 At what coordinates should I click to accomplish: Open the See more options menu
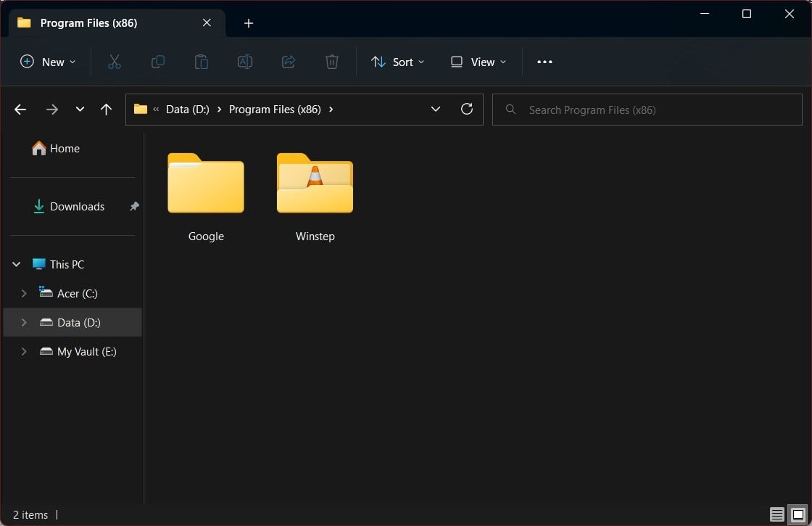(544, 62)
